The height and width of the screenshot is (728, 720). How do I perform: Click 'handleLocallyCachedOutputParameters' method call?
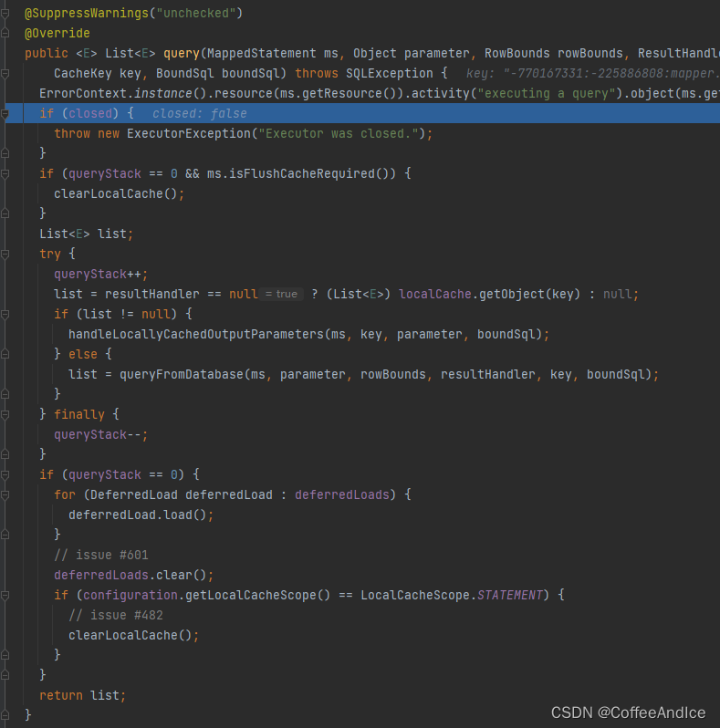[195, 334]
